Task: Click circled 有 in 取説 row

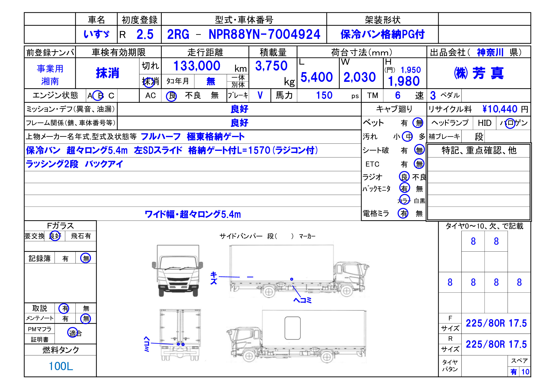Action: [64, 309]
